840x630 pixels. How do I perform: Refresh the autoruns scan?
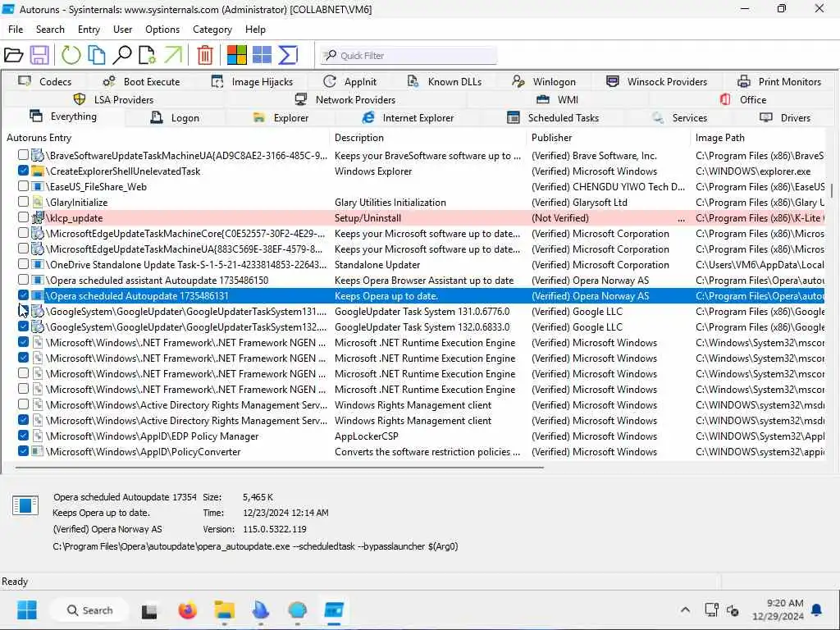point(71,55)
